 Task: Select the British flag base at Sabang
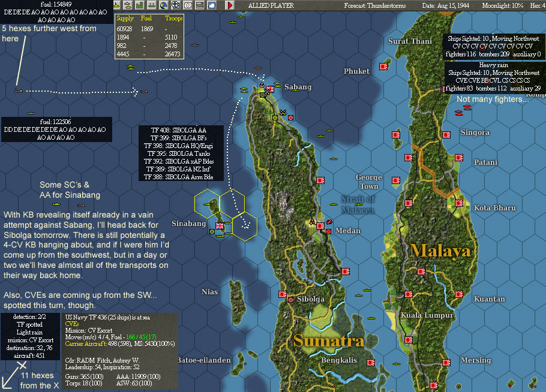(270, 89)
